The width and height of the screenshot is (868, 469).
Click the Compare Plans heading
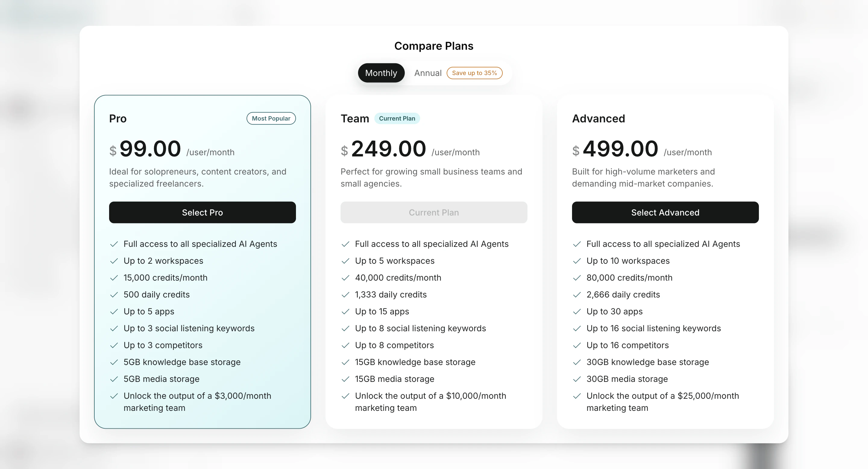pyautogui.click(x=434, y=46)
